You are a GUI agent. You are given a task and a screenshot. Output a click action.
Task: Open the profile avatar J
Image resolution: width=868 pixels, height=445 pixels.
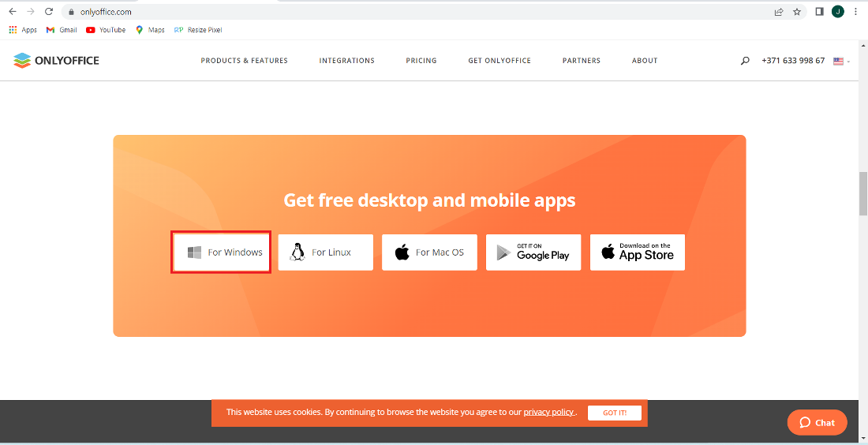(838, 12)
